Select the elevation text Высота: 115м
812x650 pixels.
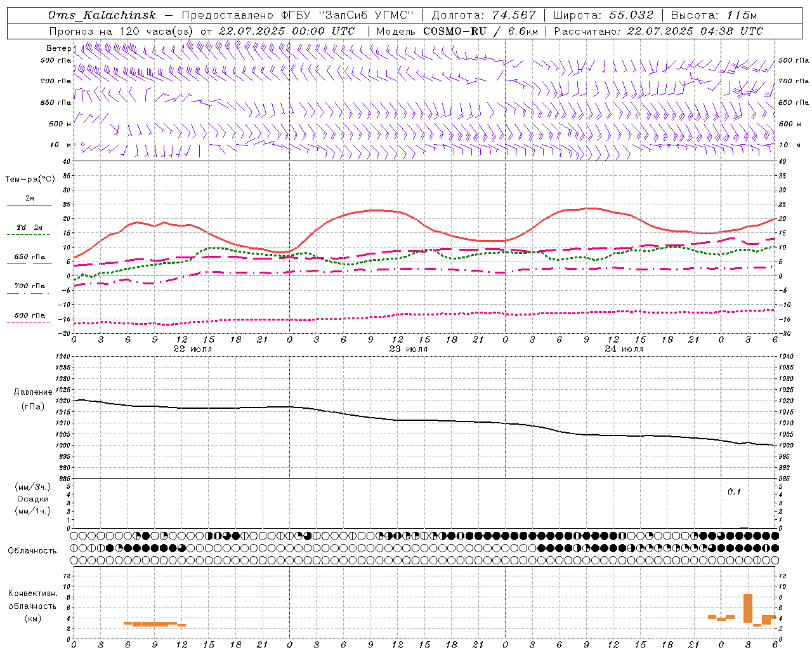click(714, 15)
